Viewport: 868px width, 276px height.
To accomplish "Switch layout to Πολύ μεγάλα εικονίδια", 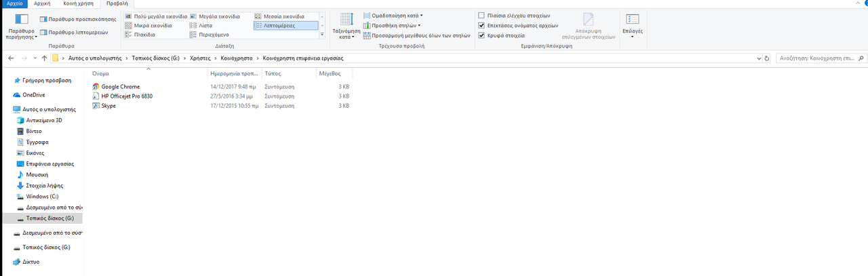I will click(156, 16).
